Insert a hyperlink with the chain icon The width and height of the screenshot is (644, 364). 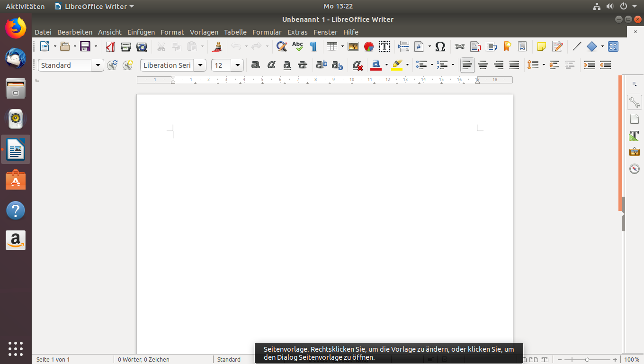pyautogui.click(x=460, y=46)
